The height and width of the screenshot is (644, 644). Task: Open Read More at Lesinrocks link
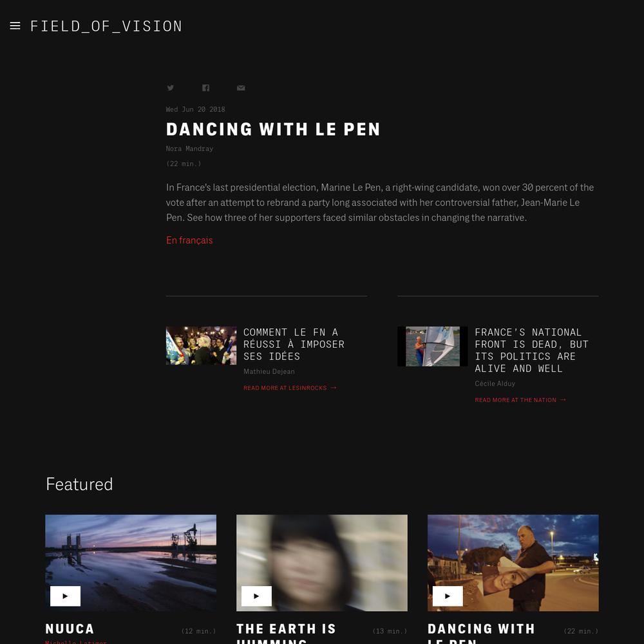tap(285, 388)
